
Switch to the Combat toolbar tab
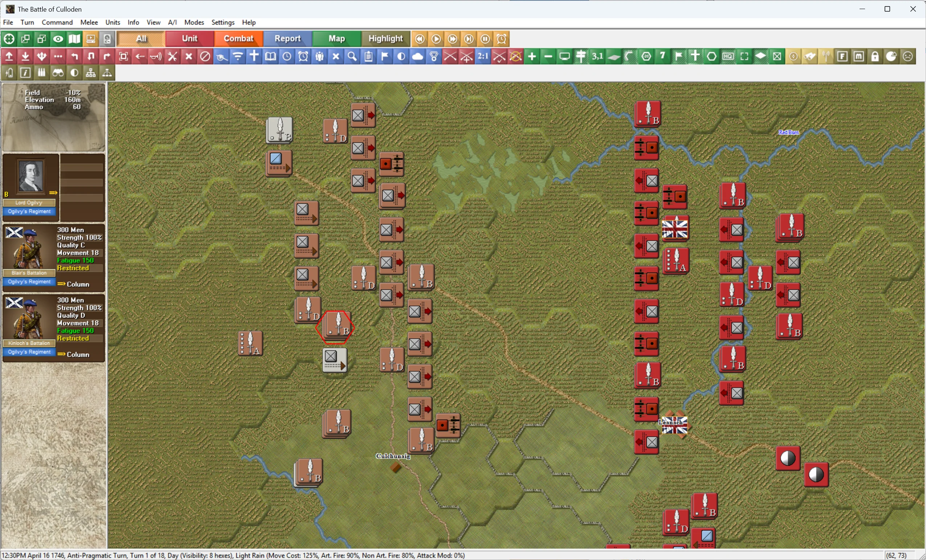(238, 39)
